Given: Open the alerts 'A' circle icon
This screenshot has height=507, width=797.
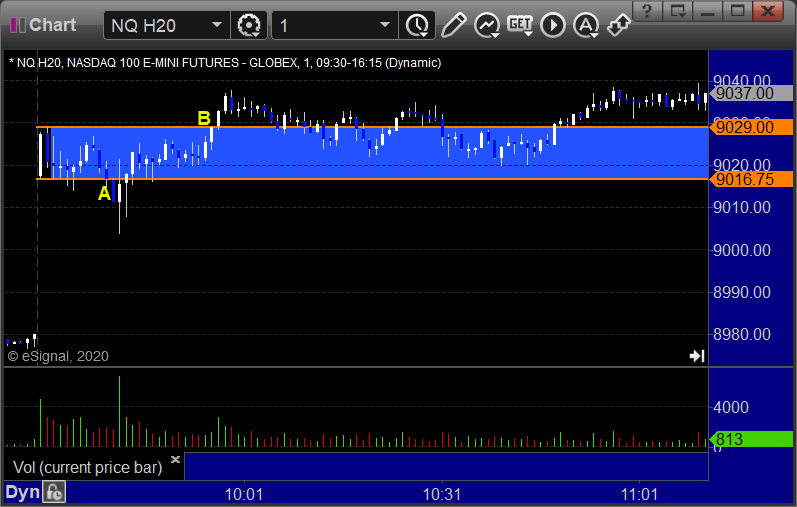Looking at the screenshot, I should click(586, 25).
